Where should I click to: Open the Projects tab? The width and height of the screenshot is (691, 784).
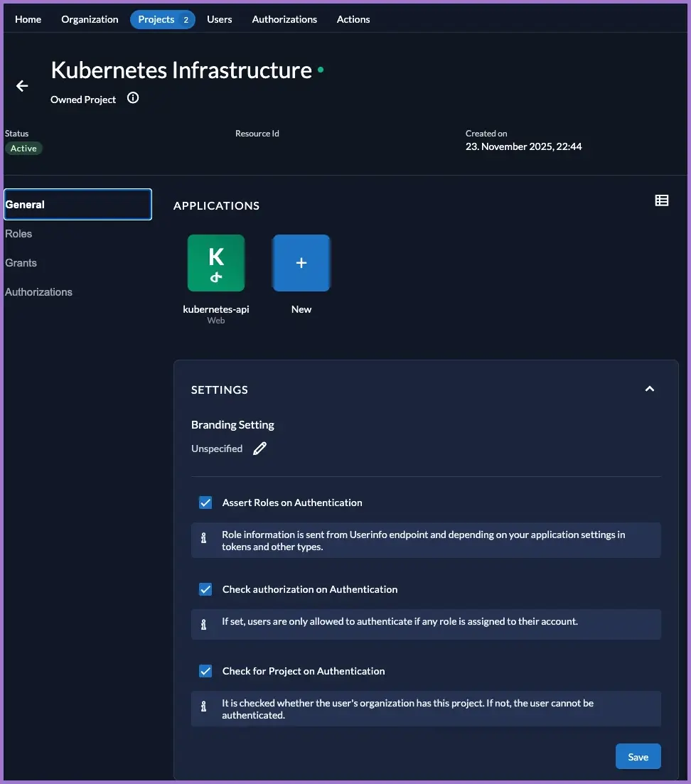click(162, 19)
